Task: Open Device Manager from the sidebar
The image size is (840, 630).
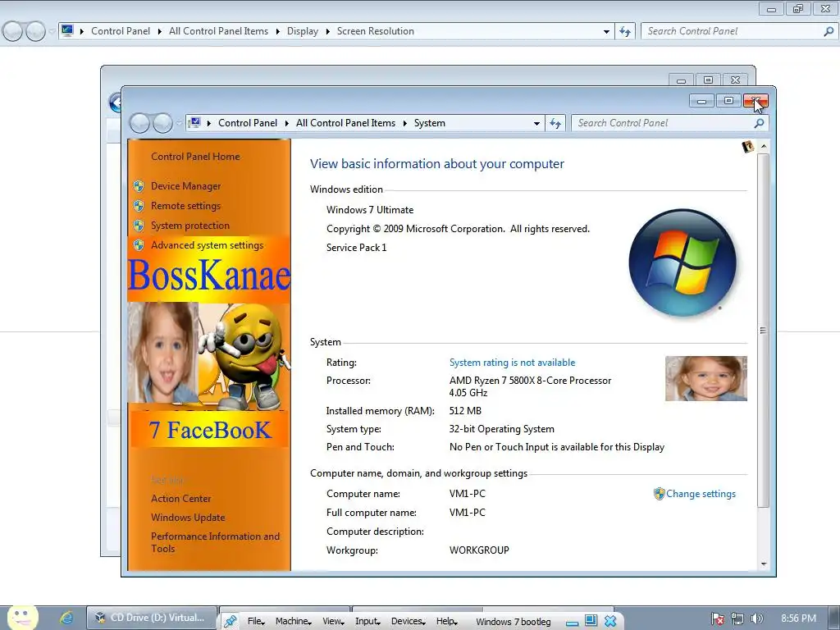Action: tap(185, 186)
